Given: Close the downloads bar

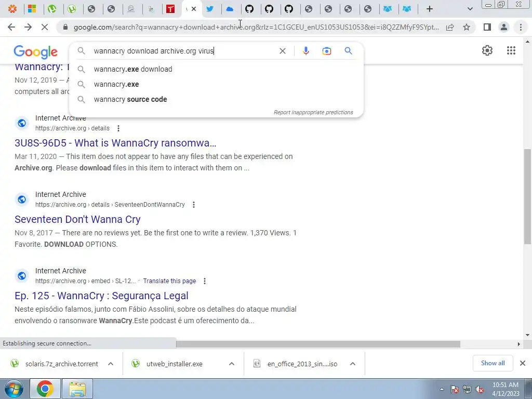Looking at the screenshot, I should 523,363.
